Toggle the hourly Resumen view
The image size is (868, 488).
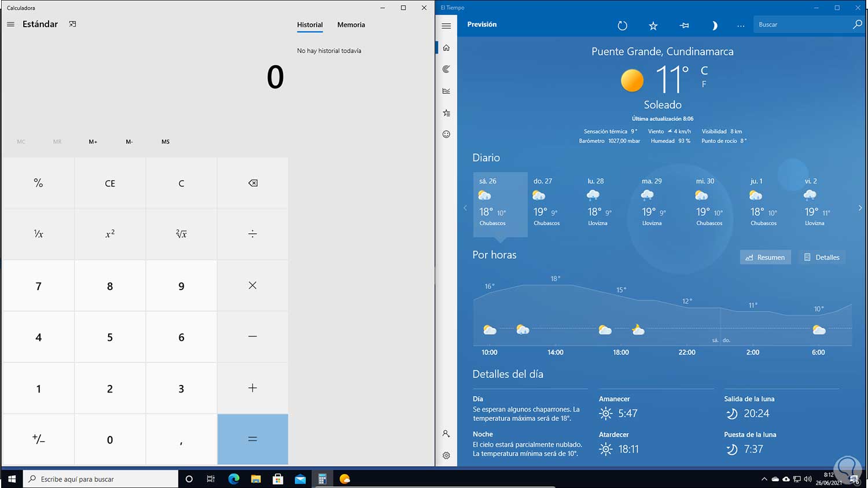tap(765, 258)
